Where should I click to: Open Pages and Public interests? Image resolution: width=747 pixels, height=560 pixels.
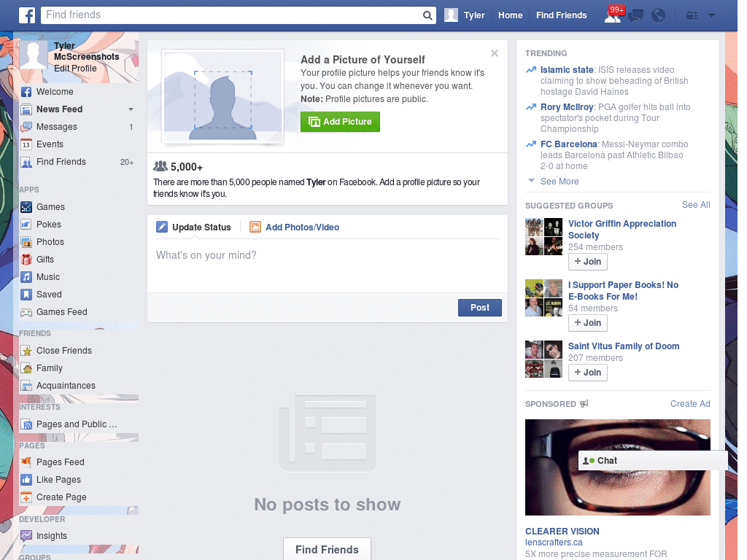click(77, 424)
